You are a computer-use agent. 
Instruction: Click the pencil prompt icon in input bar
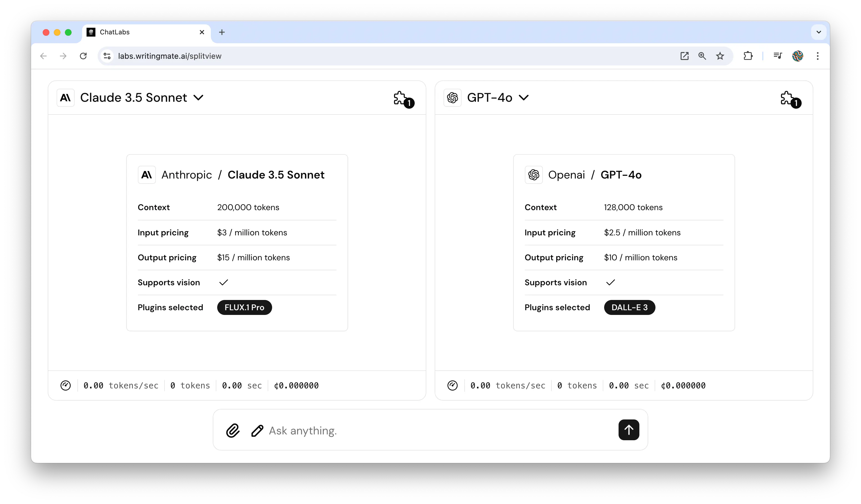click(x=257, y=431)
